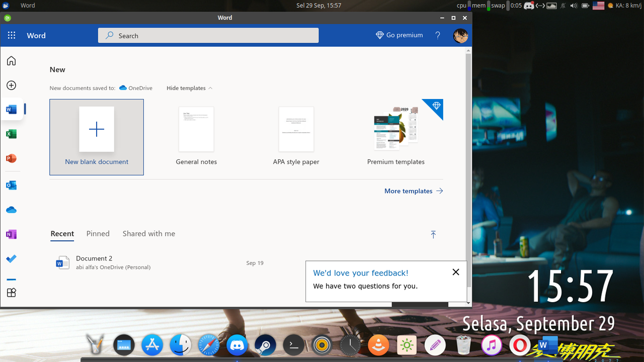Switch to the Pinned tab
Image resolution: width=644 pixels, height=362 pixels.
(x=98, y=234)
